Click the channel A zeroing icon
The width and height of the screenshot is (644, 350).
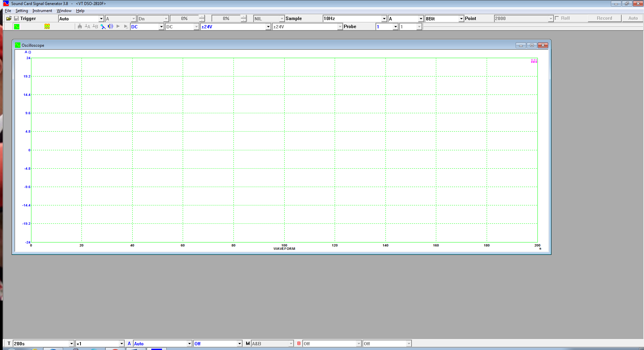coord(88,26)
